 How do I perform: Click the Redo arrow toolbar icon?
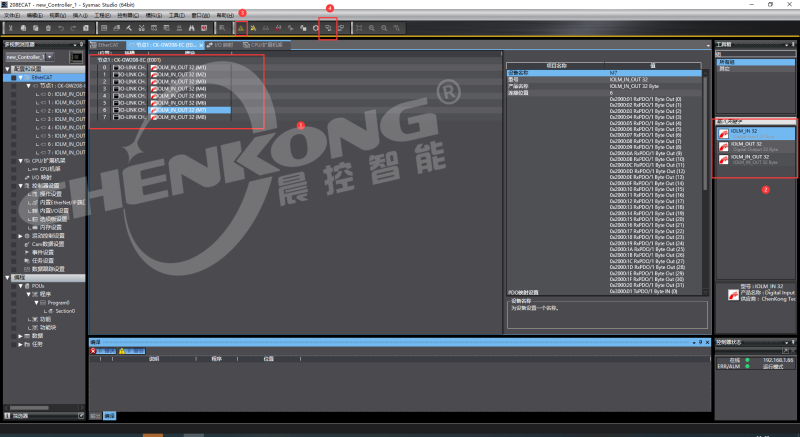coord(73,28)
